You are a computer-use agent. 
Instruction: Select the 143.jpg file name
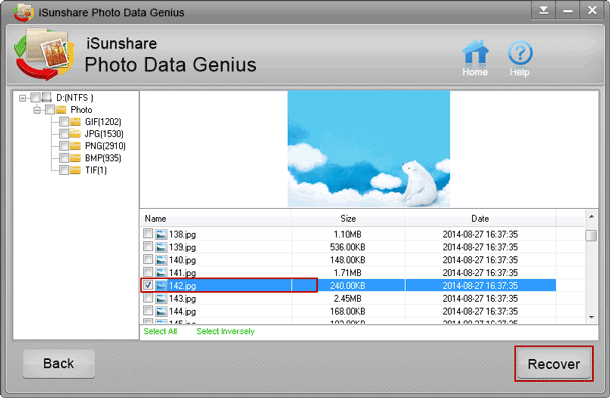click(x=182, y=298)
